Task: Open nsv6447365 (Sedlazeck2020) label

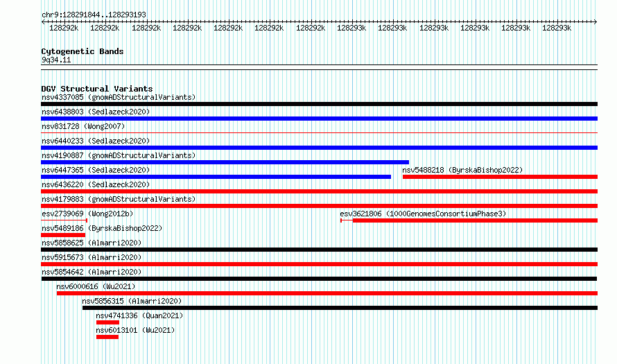Action: tap(96, 170)
